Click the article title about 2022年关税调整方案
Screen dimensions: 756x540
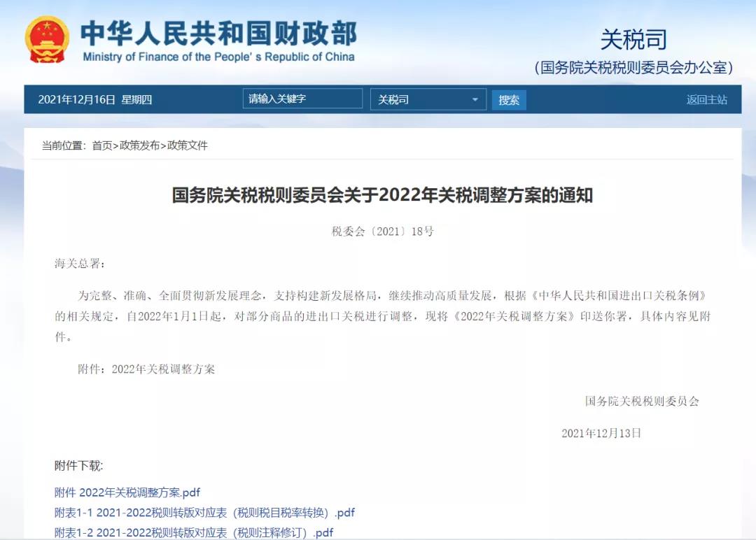click(x=382, y=195)
